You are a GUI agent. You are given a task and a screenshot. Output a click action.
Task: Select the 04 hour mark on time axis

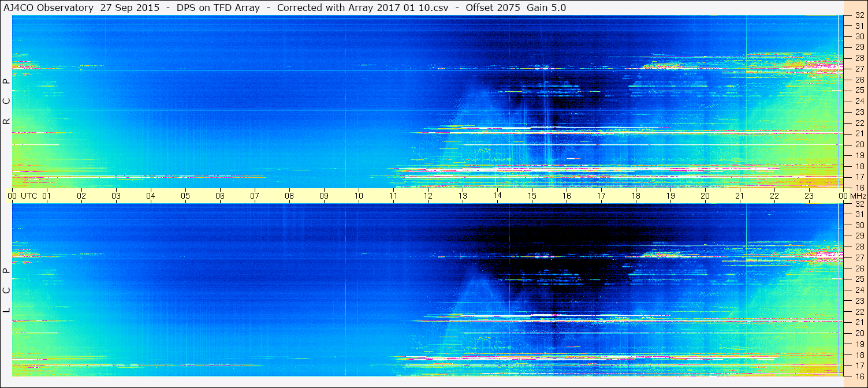tap(151, 196)
